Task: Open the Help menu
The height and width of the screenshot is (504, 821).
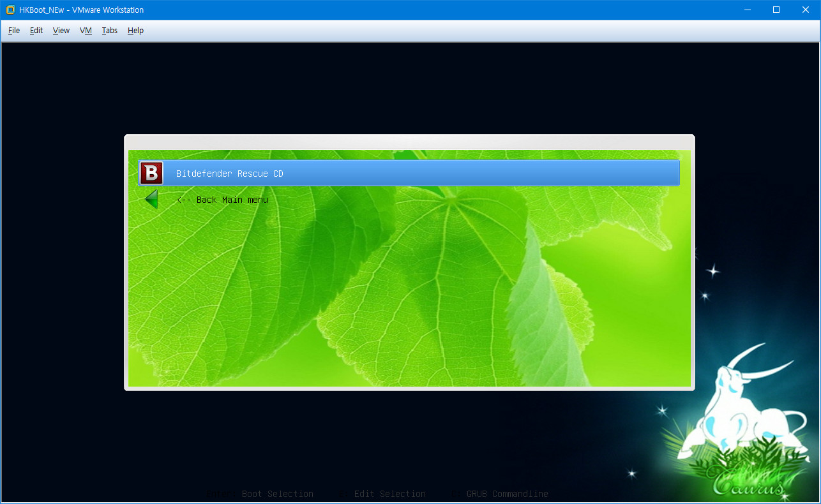Action: (135, 31)
